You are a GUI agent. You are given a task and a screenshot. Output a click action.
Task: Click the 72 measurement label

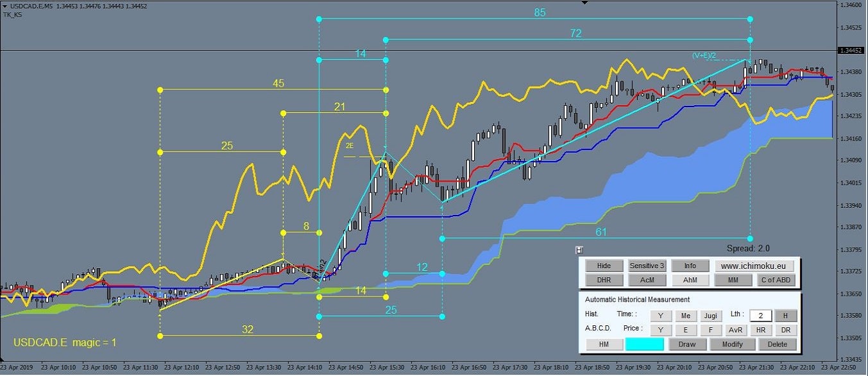pos(575,33)
